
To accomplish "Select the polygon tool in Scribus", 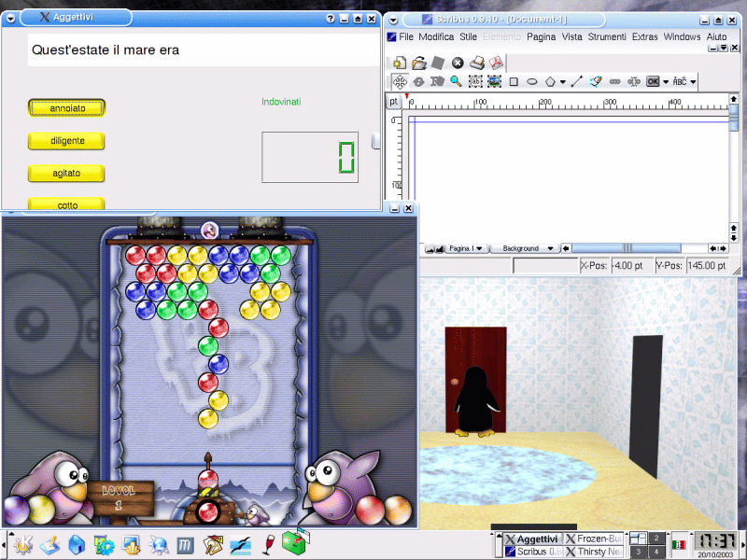I will 550,82.
